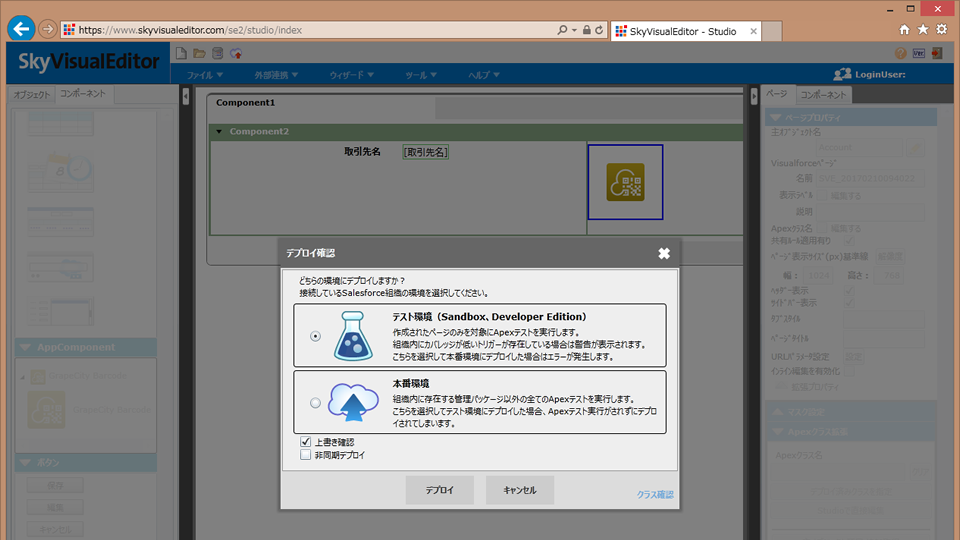Click the 解像度 button
Screen dimensions: 960x540
point(890,257)
